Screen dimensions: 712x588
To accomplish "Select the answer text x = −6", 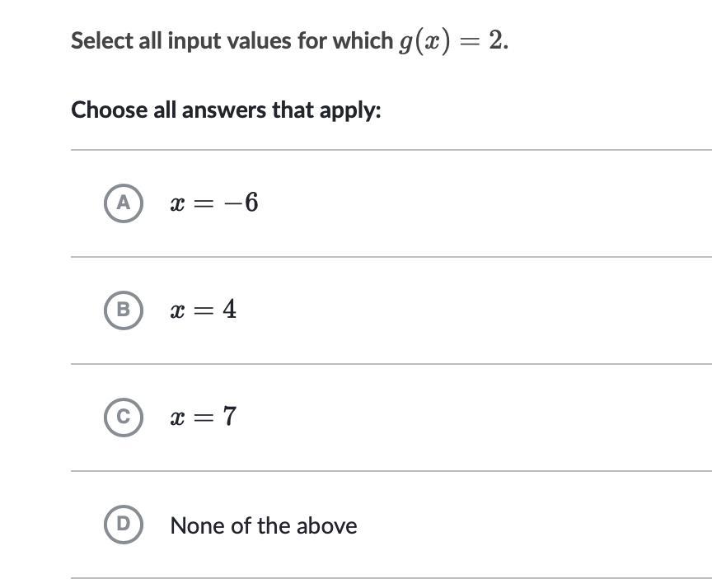I will [x=213, y=203].
